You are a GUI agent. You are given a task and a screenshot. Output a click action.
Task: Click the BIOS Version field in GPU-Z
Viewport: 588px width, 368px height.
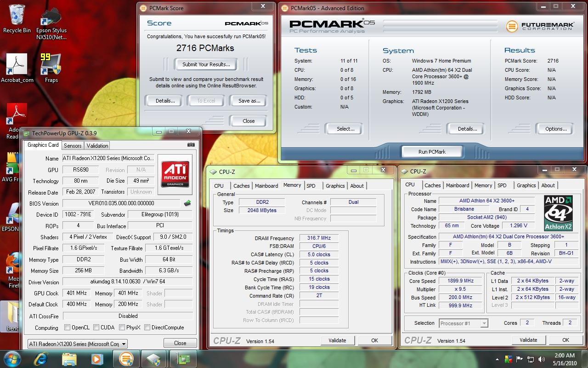pos(121,203)
